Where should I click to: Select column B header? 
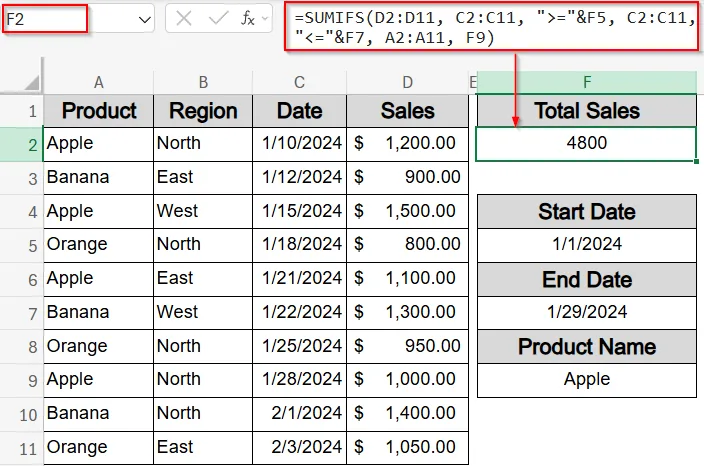coord(203,82)
